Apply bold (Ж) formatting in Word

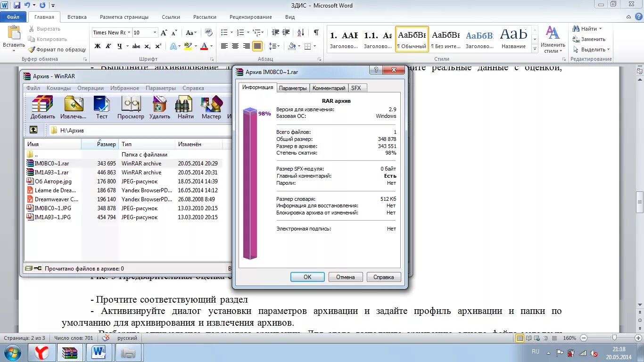coord(98,46)
